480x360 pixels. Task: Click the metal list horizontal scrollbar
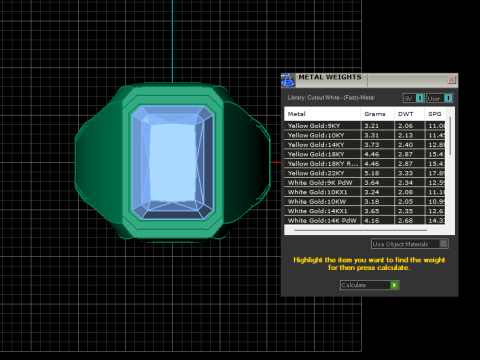361,230
